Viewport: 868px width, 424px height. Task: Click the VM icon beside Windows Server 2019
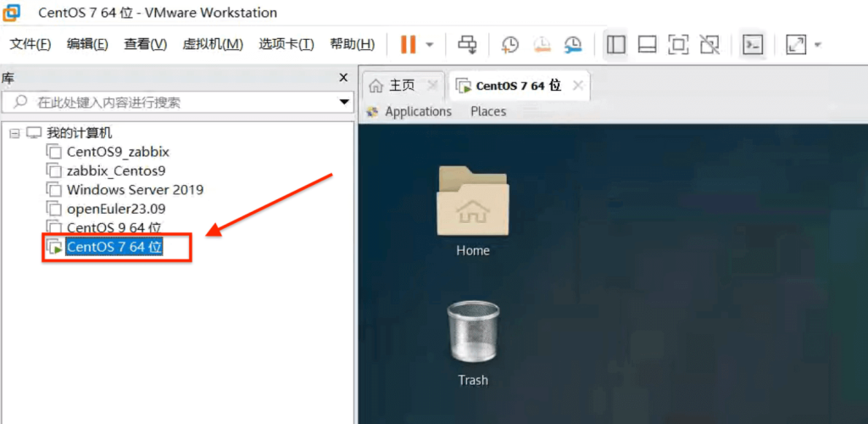(x=53, y=190)
